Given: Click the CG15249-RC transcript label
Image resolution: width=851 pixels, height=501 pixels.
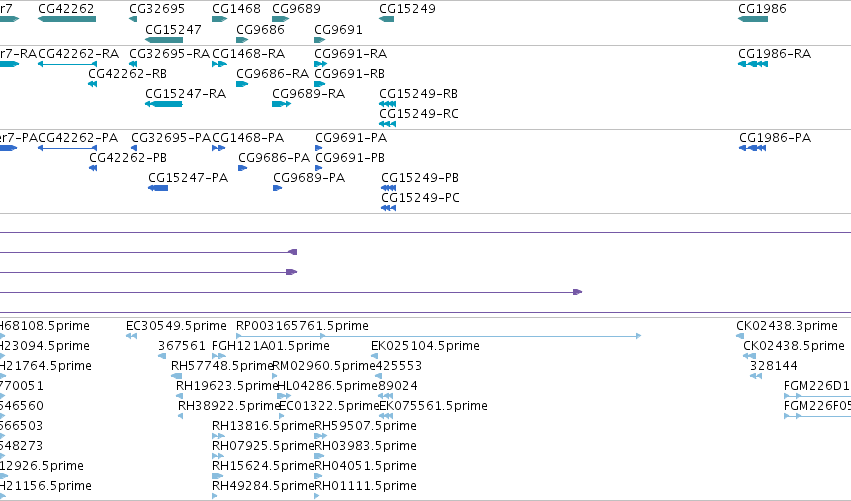Looking at the screenshot, I should click(x=419, y=114).
